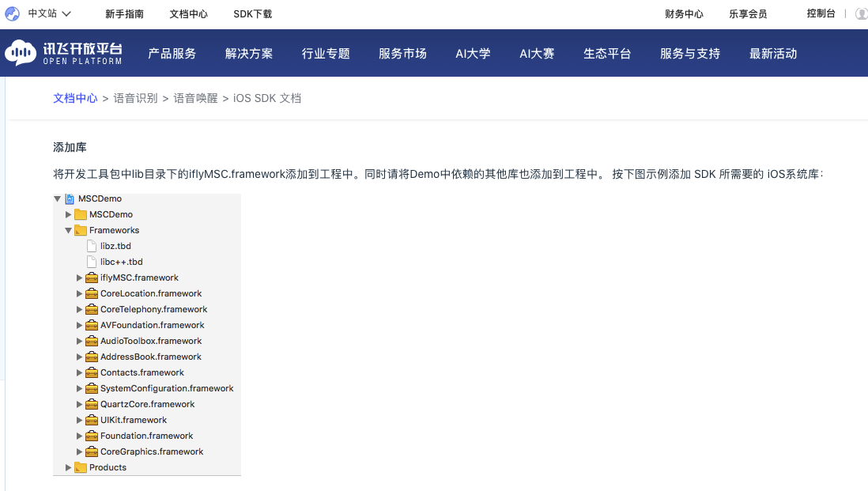Click the MSCDemo project file icon
The height and width of the screenshot is (491, 868).
coord(70,198)
